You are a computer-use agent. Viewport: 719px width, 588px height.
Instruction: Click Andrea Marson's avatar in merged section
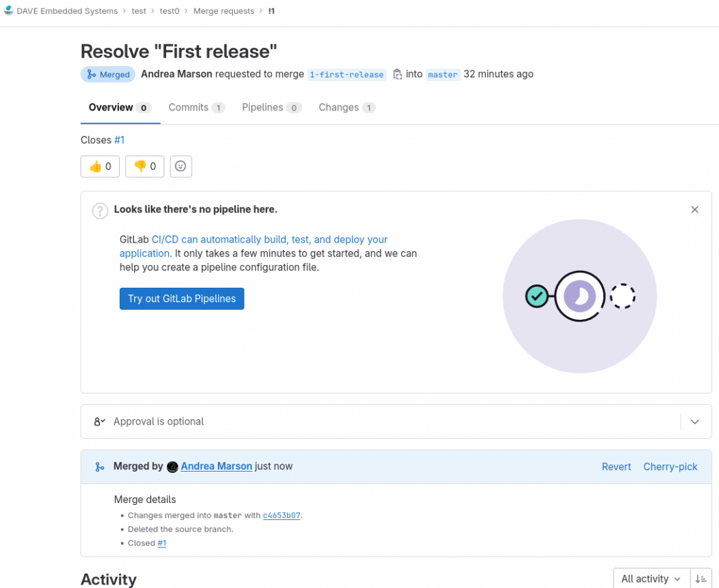pyautogui.click(x=173, y=467)
